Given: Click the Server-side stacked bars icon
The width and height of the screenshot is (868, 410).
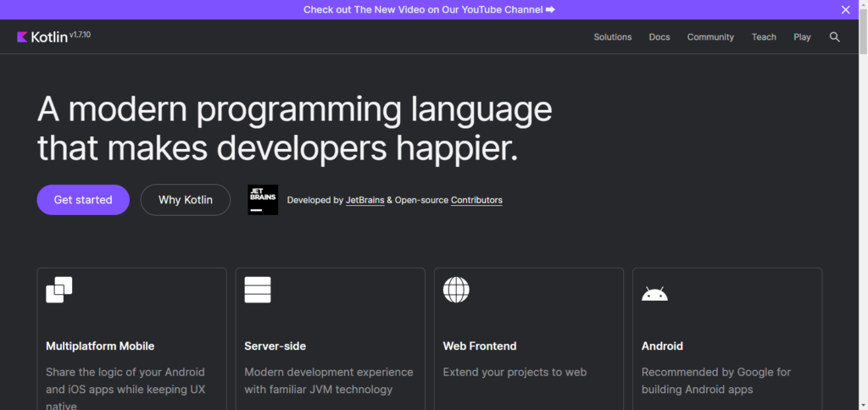Looking at the screenshot, I should (257, 290).
